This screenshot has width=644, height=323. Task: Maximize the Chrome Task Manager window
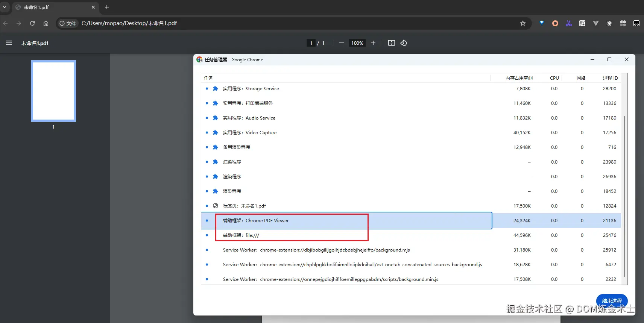pos(609,59)
